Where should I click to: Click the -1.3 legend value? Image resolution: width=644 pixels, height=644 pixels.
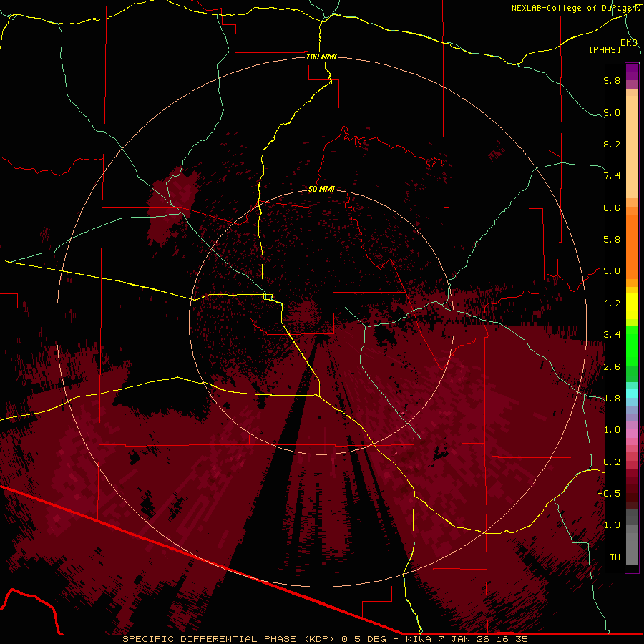(609, 525)
